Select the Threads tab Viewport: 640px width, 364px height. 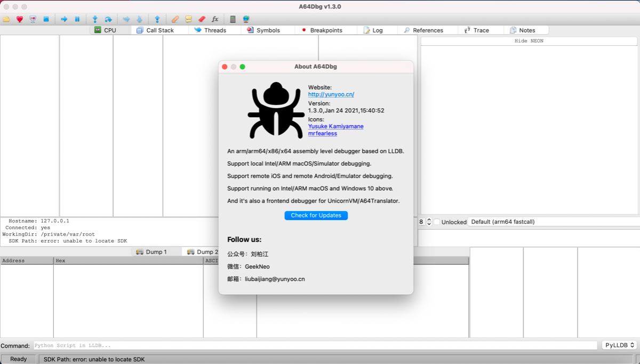click(215, 30)
